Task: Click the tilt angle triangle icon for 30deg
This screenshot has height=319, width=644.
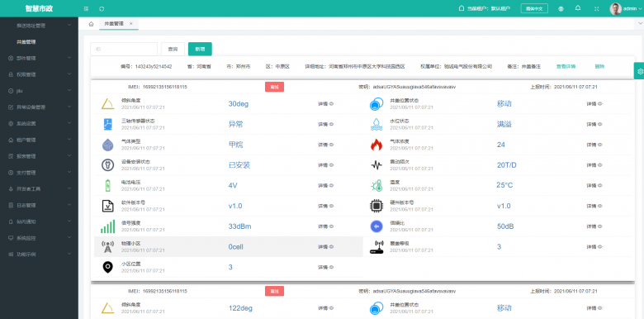Action: (107, 104)
